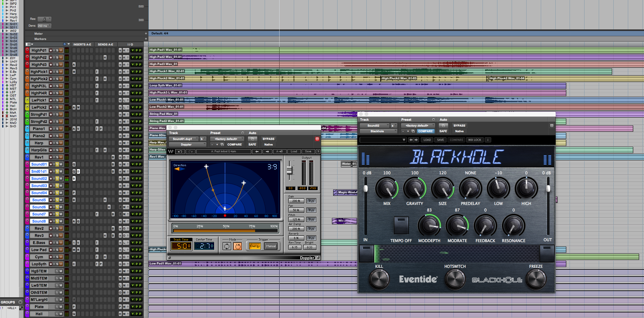The image size is (644, 318).
Task: Undo last change in Doppler plugin
Action: [180, 151]
